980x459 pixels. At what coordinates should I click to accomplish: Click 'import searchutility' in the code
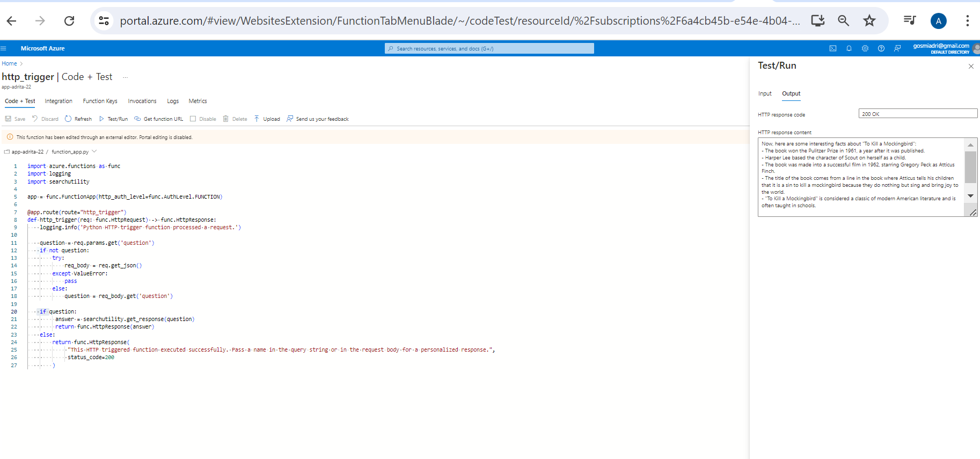58,181
